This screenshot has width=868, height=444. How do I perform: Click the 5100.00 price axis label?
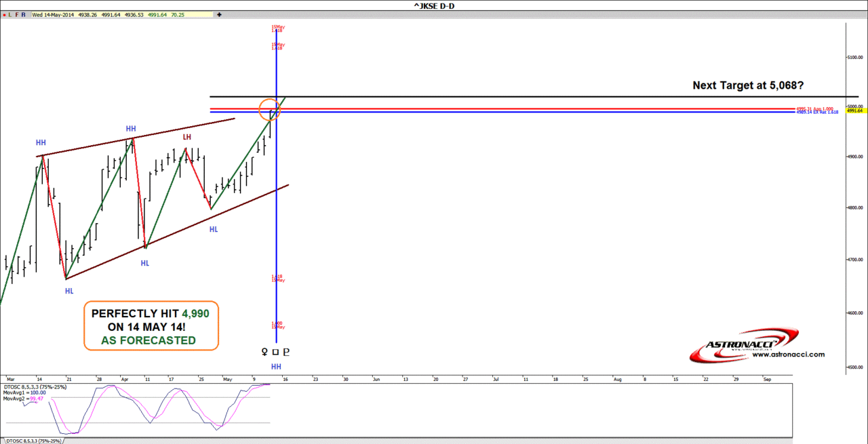coord(854,58)
